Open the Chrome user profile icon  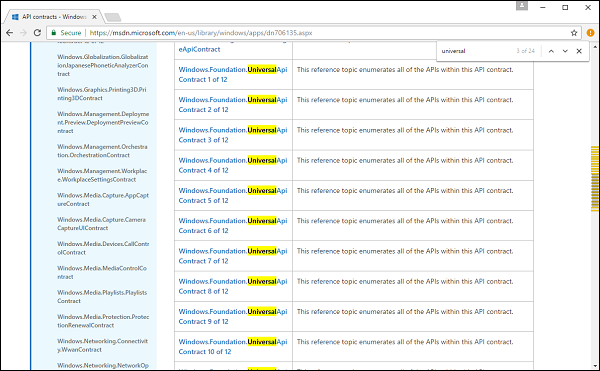522,6
